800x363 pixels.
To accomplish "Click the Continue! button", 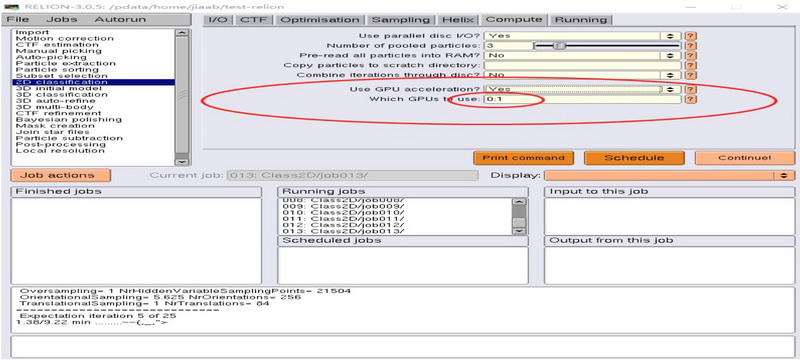I will [x=745, y=158].
